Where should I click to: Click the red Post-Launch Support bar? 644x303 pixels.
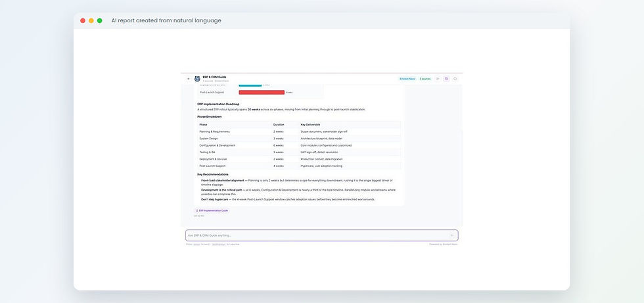[x=262, y=93]
